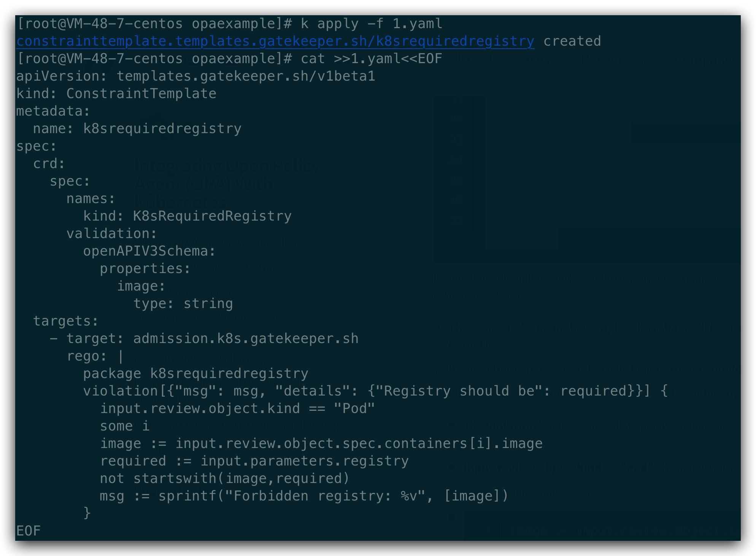
Task: Click the 'metadata:' line
Action: coord(53,111)
